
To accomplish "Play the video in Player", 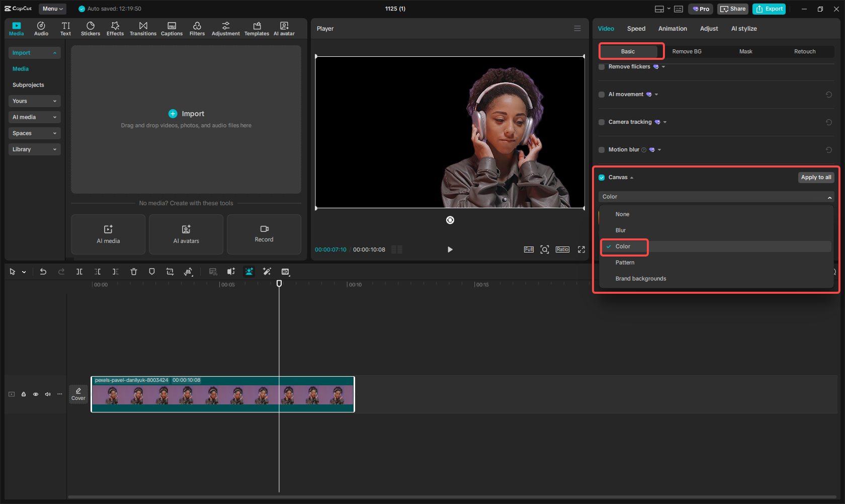I will coord(450,249).
